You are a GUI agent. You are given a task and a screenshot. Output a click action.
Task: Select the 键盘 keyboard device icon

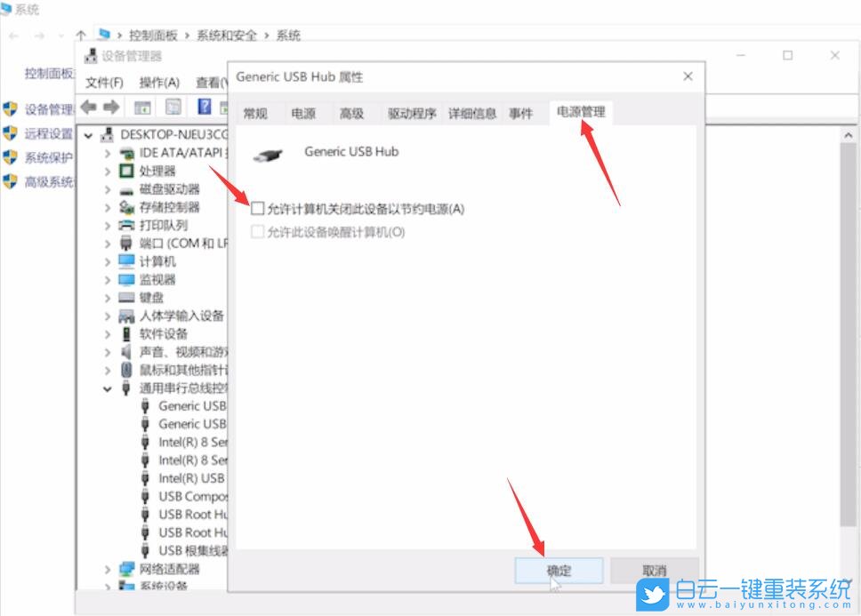click(126, 297)
